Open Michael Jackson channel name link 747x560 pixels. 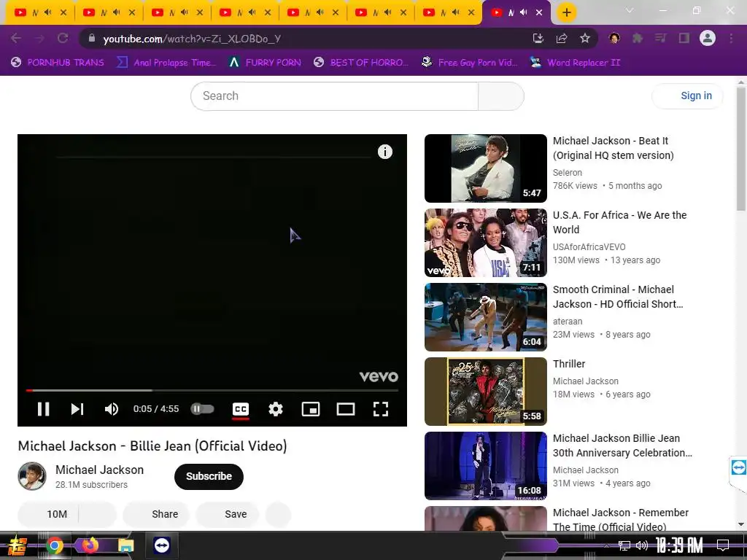pos(99,470)
